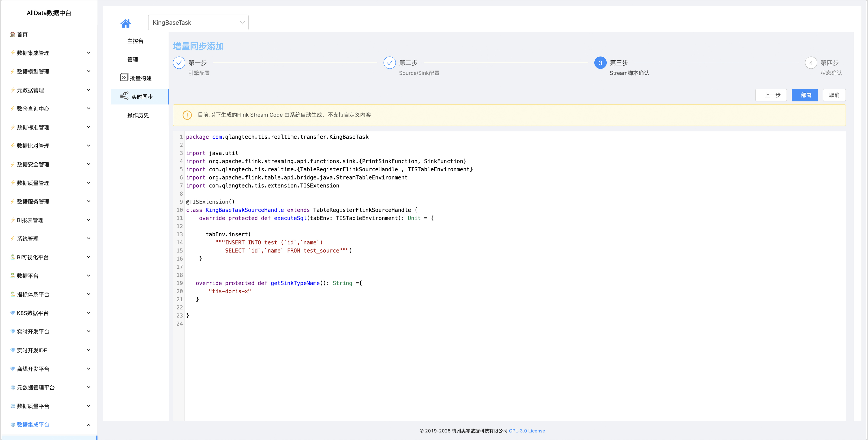Open the 操作历史 menu item
The width and height of the screenshot is (868, 440).
tap(138, 115)
